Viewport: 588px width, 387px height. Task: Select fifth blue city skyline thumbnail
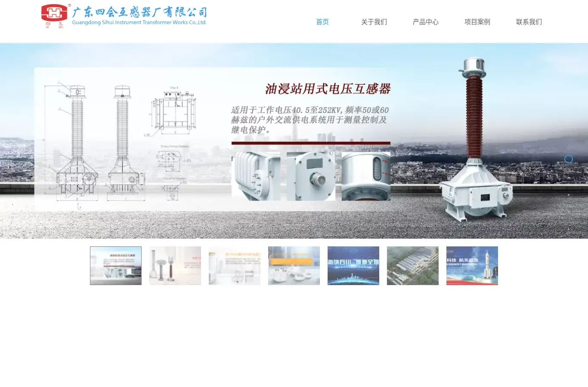coord(353,266)
